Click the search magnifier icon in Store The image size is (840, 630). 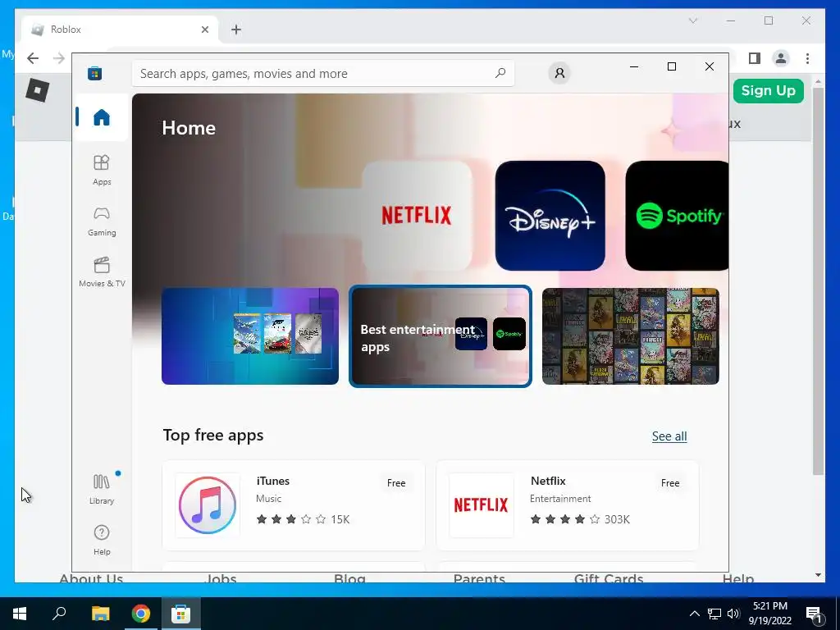pyautogui.click(x=500, y=73)
